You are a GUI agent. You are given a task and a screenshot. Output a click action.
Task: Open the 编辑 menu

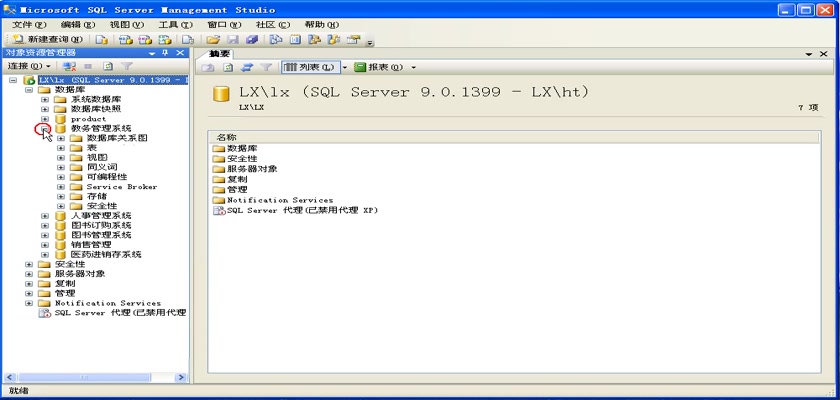tap(78, 25)
